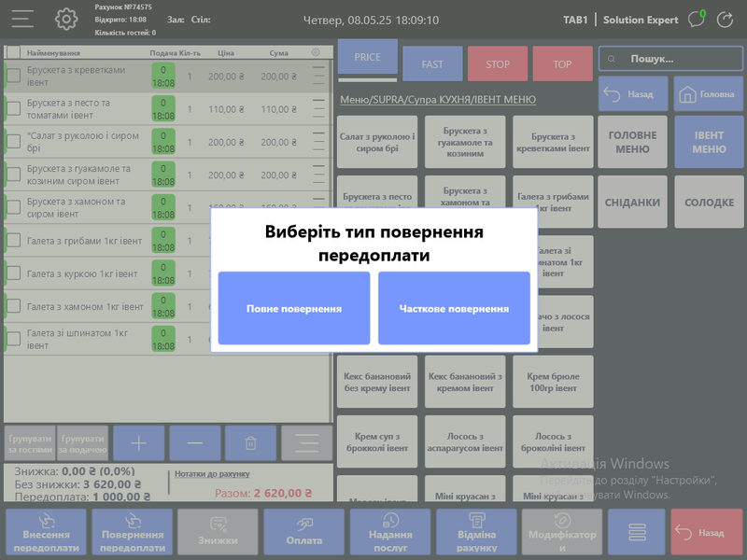Image resolution: width=747 pixels, height=560 pixels.
Task: Expand options for Брускета з креветками row
Action: 319,75
